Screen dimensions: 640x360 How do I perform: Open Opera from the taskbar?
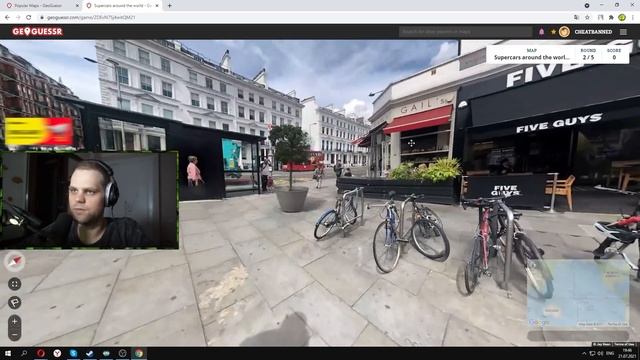pos(40,353)
